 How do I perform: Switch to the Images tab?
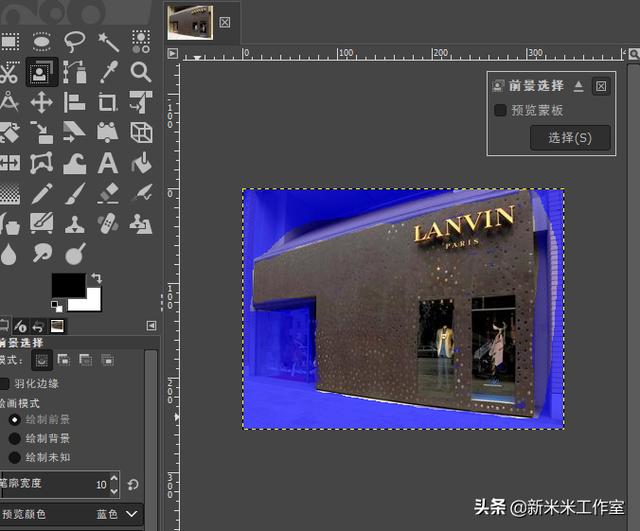coord(57,326)
